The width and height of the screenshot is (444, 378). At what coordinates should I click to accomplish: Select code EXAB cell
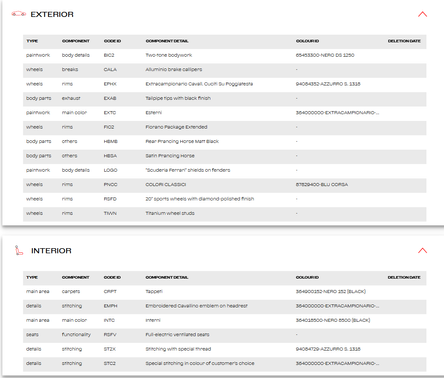click(110, 98)
